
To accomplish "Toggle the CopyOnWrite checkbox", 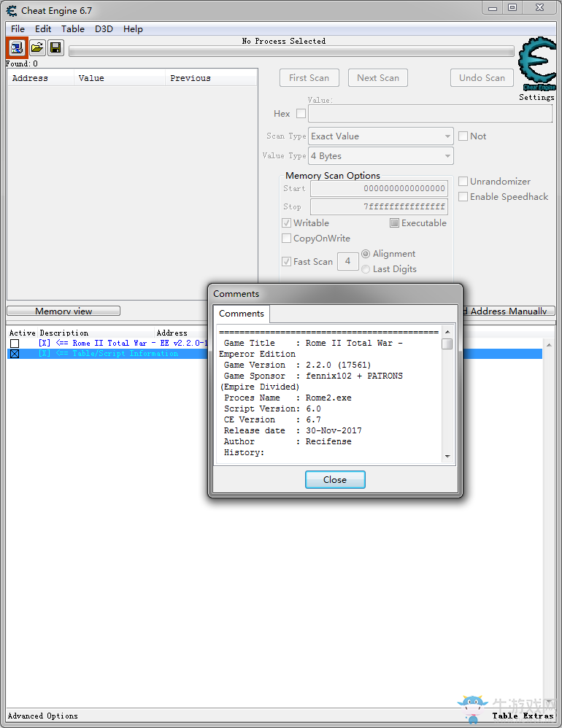I will pos(287,239).
